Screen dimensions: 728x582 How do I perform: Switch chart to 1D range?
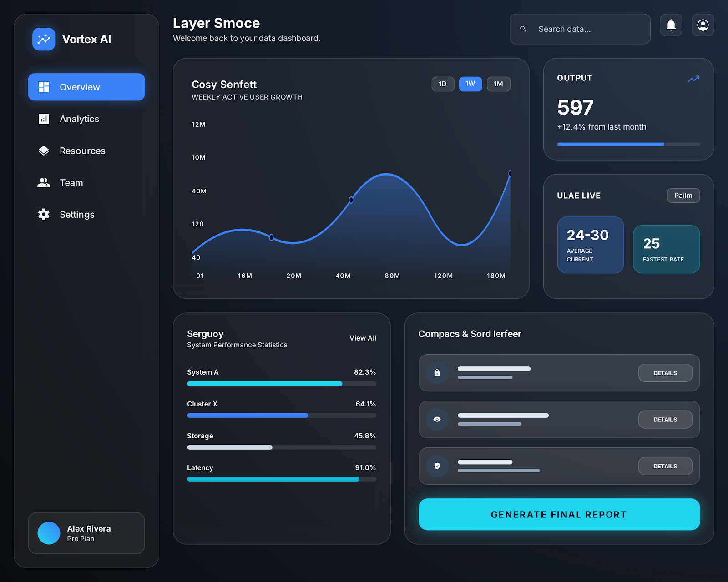[442, 84]
